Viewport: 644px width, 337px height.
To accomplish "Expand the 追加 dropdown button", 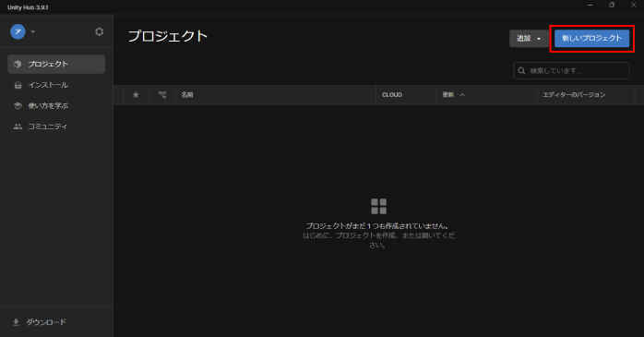I will tap(529, 38).
